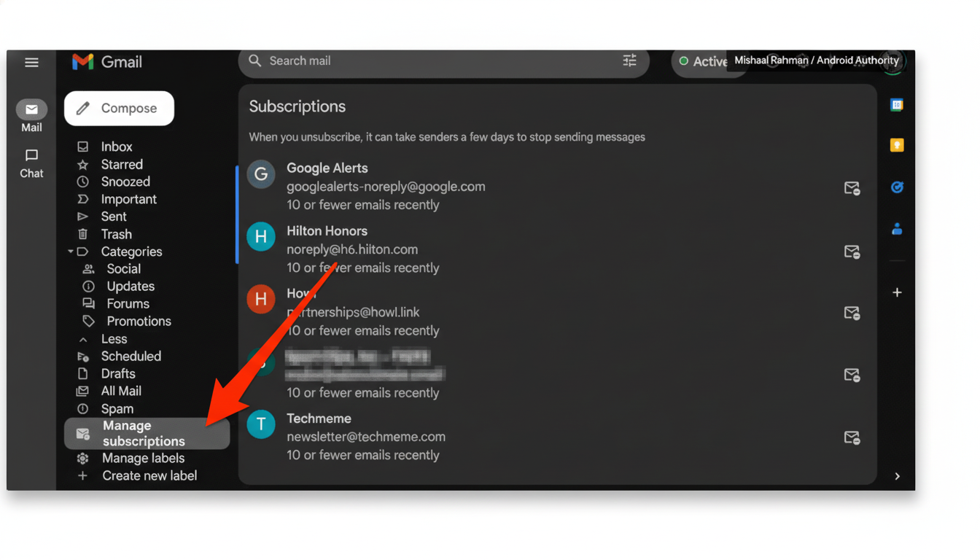980x560 pixels.
Task: Open the Active status dropdown
Action: point(703,62)
